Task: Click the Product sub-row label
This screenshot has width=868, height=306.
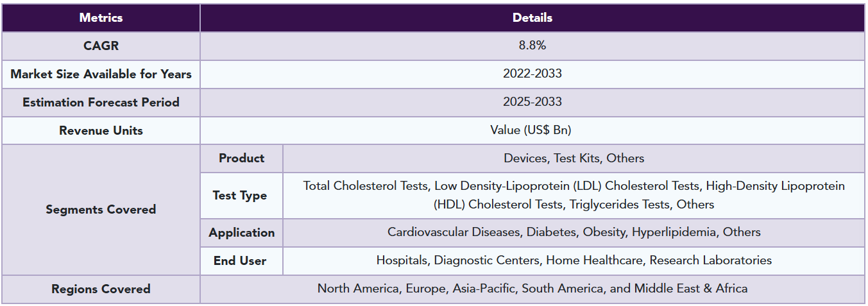Action: [x=241, y=158]
